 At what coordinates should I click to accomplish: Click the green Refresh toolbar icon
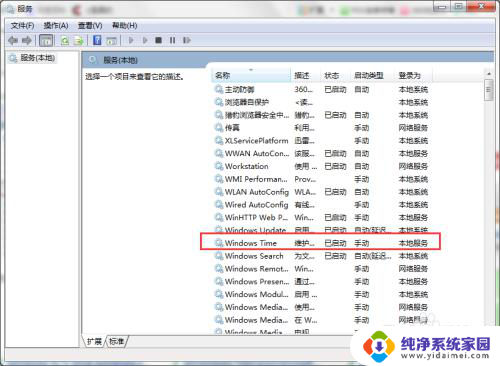click(65, 41)
